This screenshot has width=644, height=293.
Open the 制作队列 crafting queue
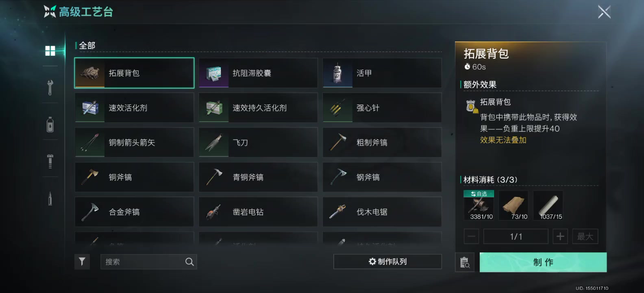click(x=387, y=262)
